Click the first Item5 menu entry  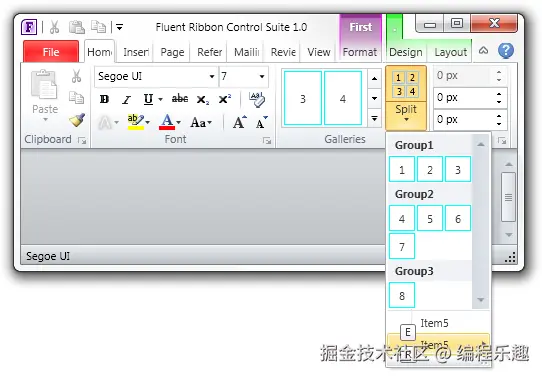438,322
